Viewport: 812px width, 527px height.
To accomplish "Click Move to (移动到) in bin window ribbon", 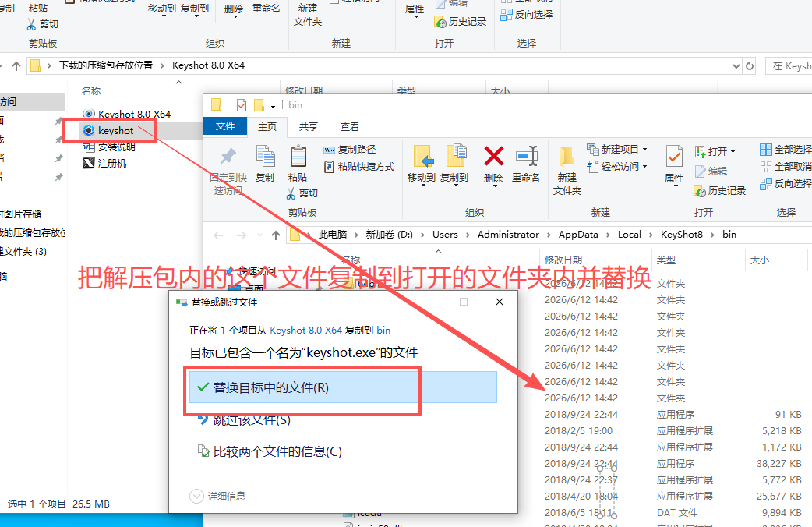I will (422, 164).
